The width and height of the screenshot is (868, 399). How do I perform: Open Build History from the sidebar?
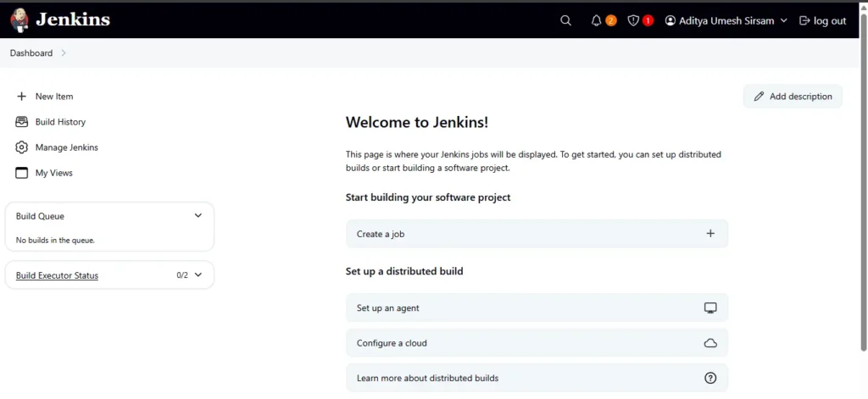click(x=59, y=122)
